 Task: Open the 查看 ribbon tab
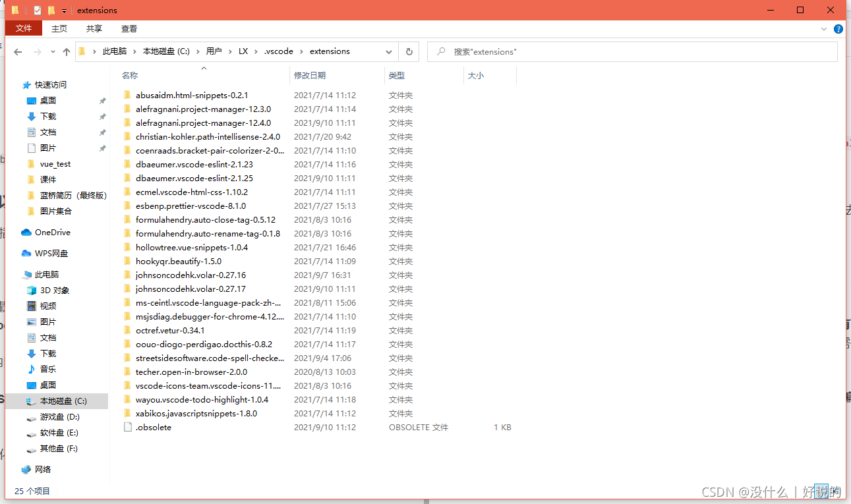129,28
